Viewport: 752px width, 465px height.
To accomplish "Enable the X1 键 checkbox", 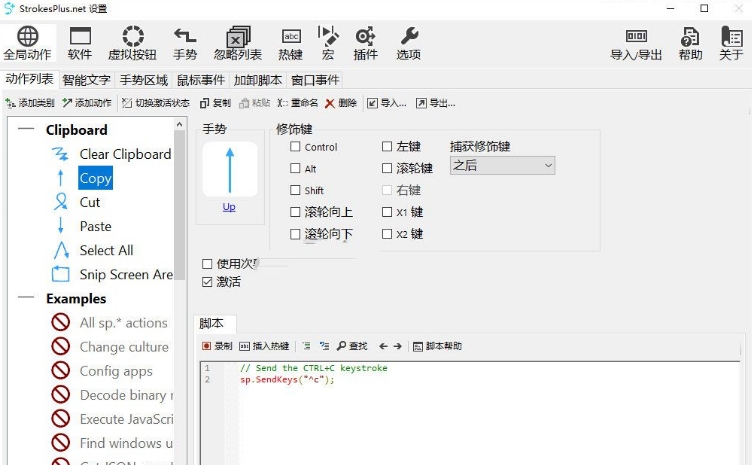I will click(x=387, y=212).
